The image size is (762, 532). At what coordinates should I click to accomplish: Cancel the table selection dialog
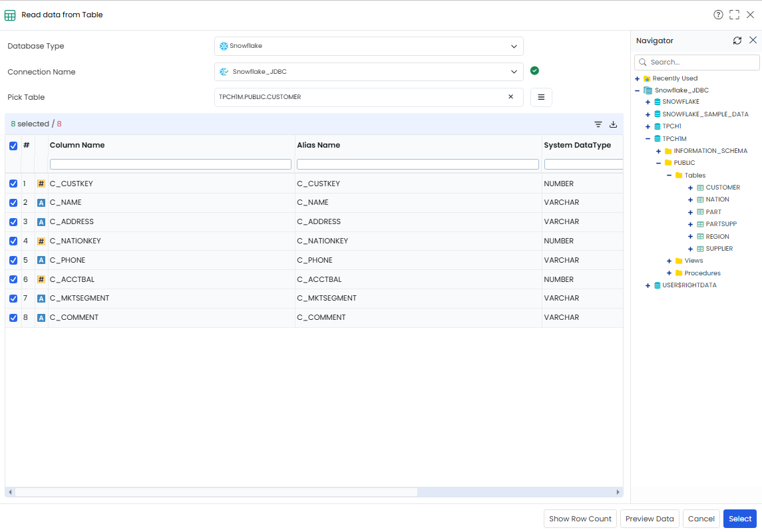[701, 519]
